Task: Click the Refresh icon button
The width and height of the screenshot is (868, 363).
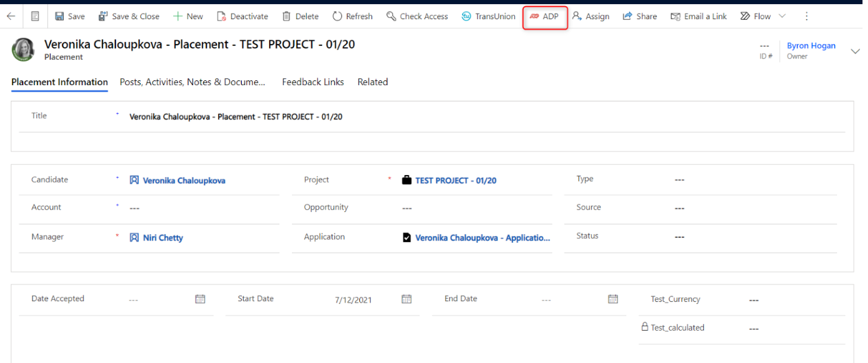Action: (337, 16)
